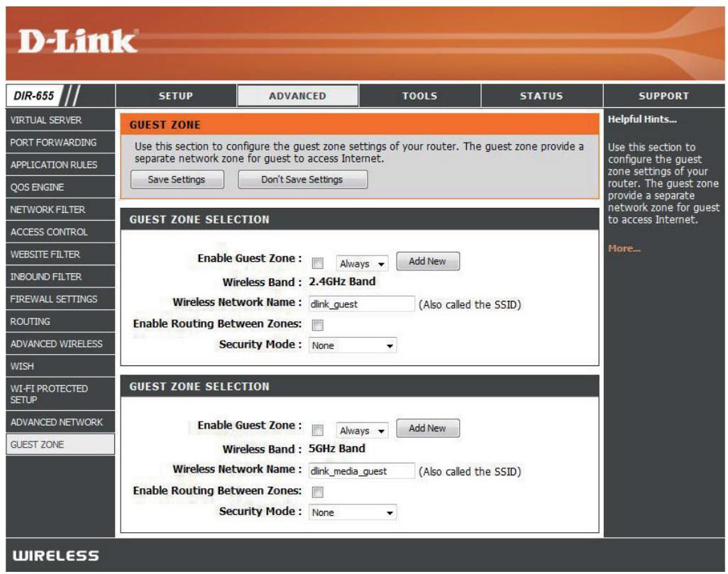The height and width of the screenshot is (574, 728).
Task: Click Save Settings button
Action: coord(177,180)
